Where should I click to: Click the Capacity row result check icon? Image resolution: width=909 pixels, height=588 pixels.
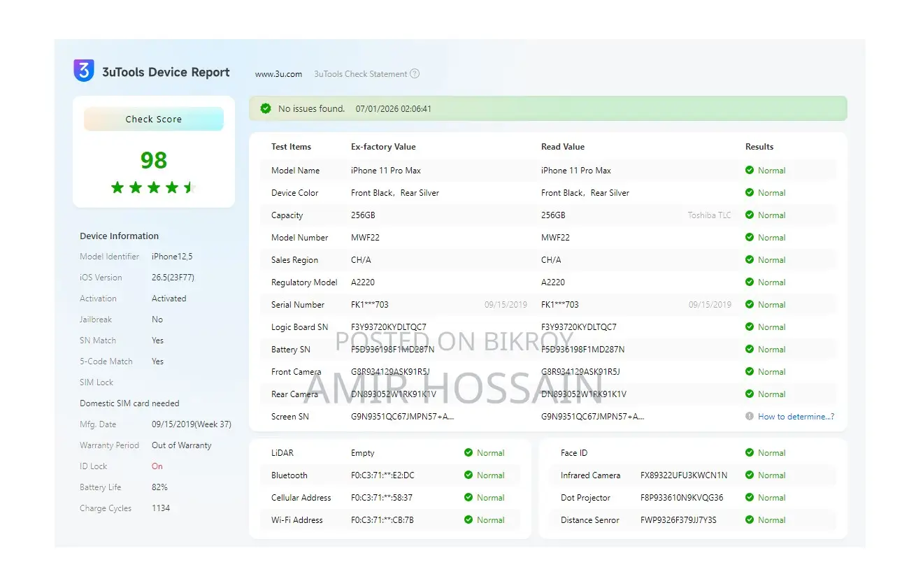750,215
